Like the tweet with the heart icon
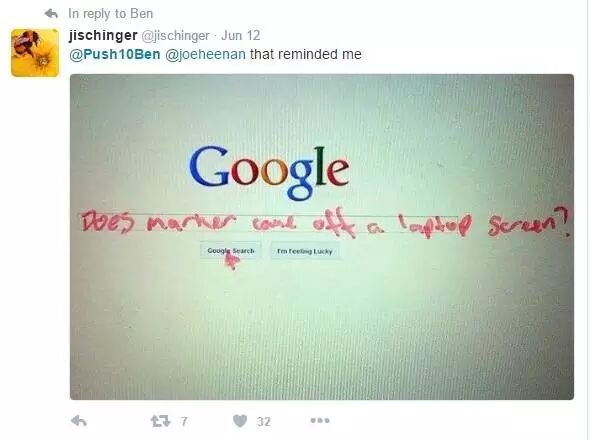This screenshot has height=440, width=590. 240,421
